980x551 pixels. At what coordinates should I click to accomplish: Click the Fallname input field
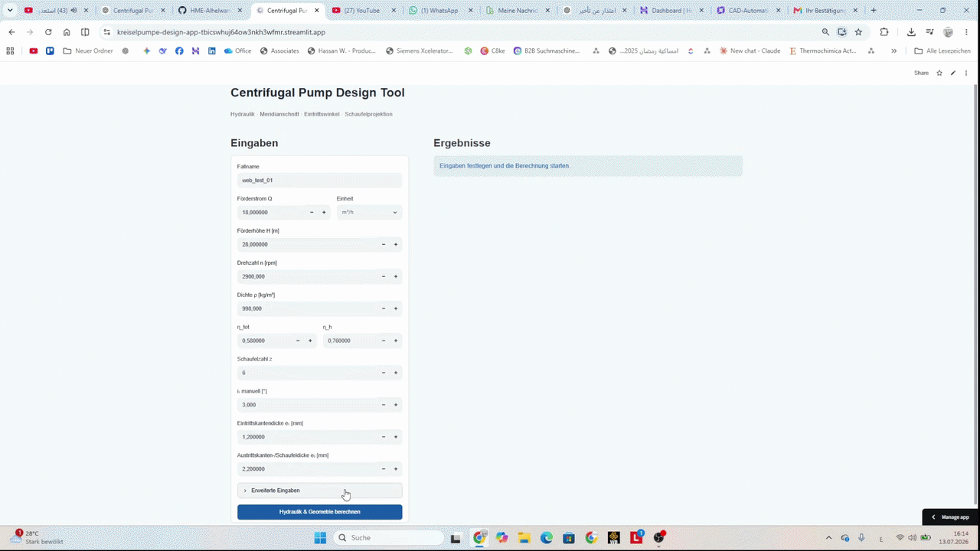pos(319,180)
